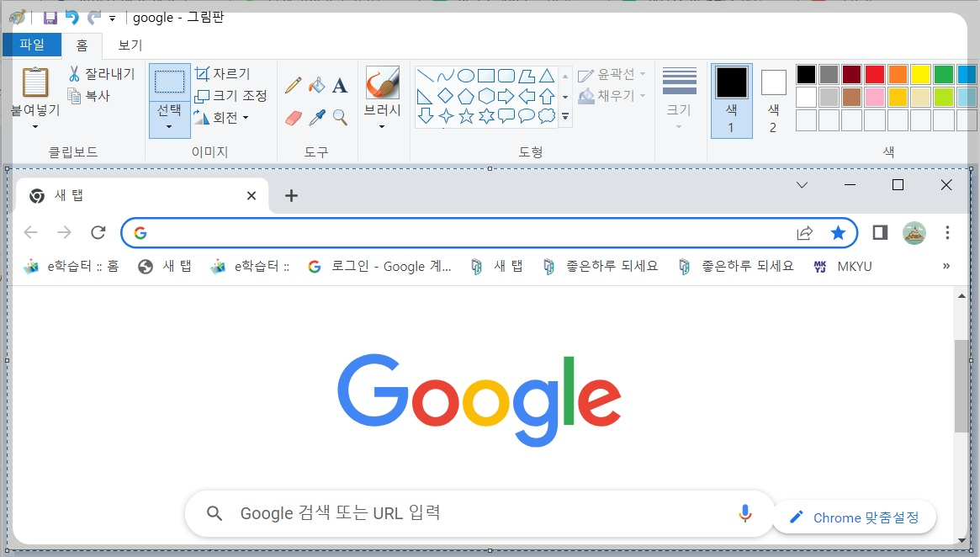Click the 붙여넣기 (Paste) clipboard icon
This screenshot has height=557, width=980.
tap(35, 82)
